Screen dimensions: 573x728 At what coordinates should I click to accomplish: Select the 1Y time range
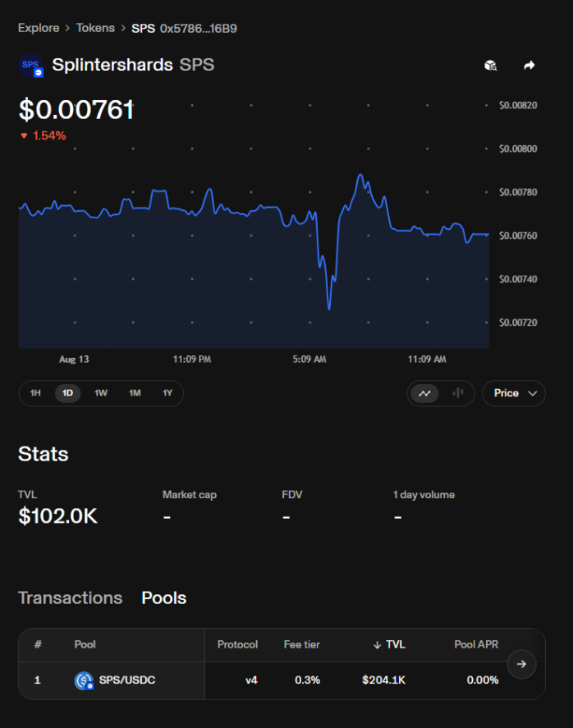click(x=167, y=393)
